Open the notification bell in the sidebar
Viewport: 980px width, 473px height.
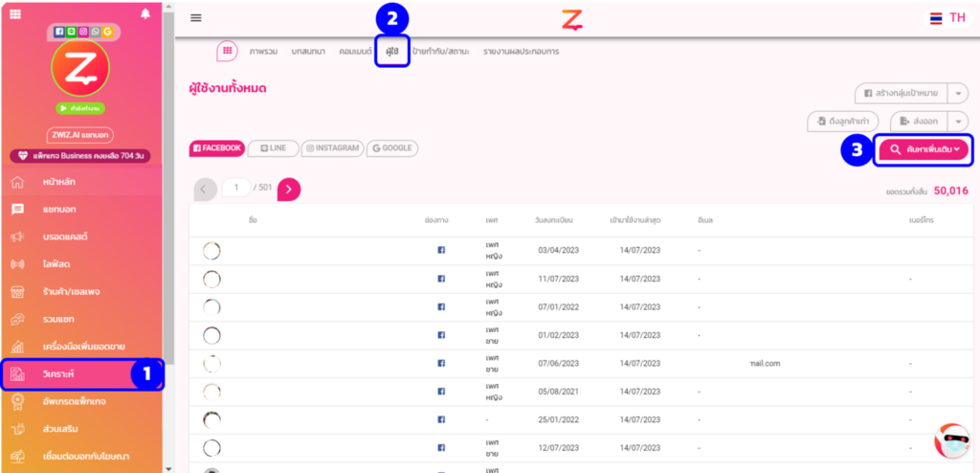click(145, 13)
